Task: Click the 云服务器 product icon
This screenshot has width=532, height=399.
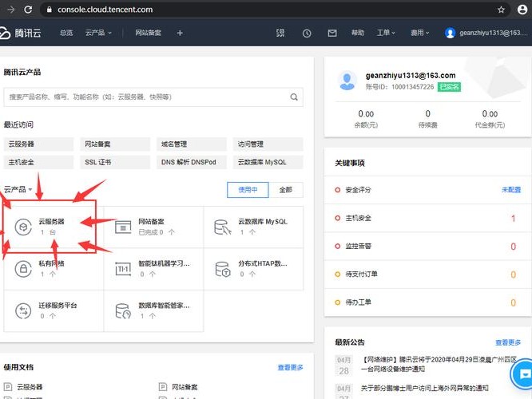Action: [x=23, y=227]
